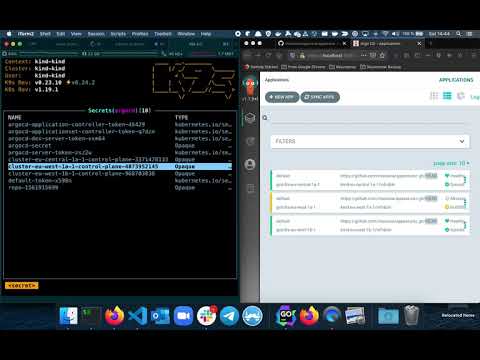Select the argocd-application-controller-token row in k9s
This screenshot has height=360, width=480.
pos(120,124)
